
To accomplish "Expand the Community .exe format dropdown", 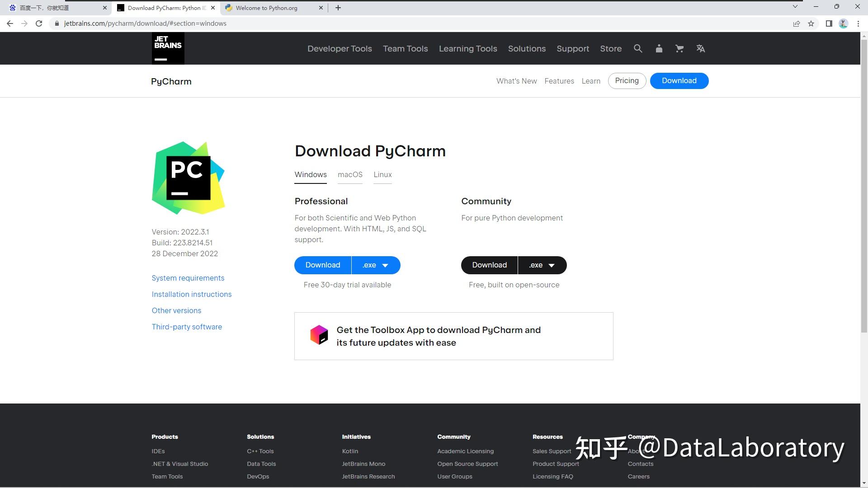I will [542, 265].
